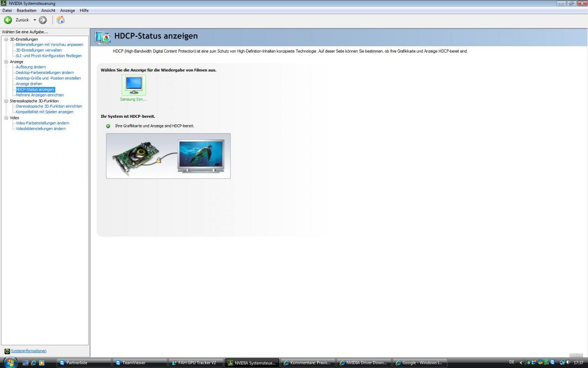
Task: Click the volume speaker tray icon
Action: pos(568,362)
